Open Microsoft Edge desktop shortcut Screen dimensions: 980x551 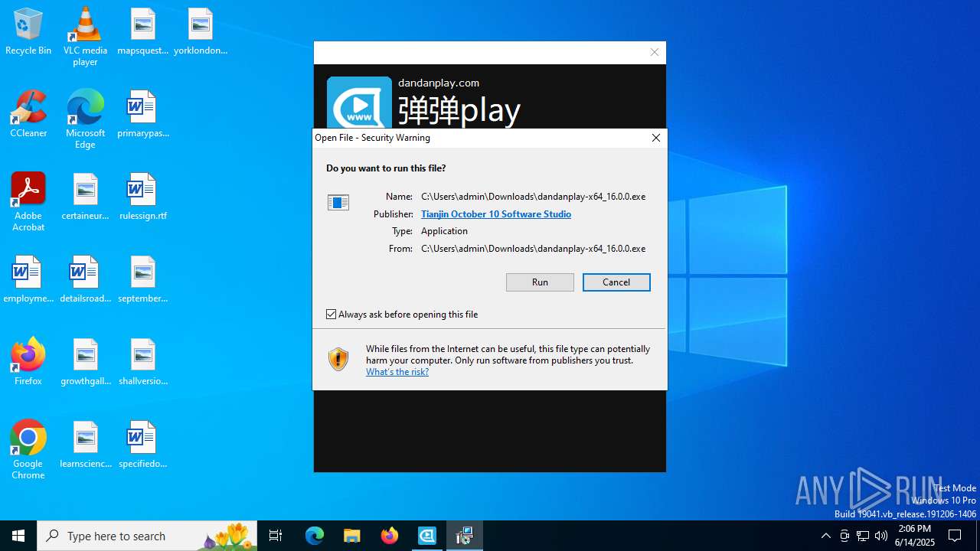[x=85, y=119]
